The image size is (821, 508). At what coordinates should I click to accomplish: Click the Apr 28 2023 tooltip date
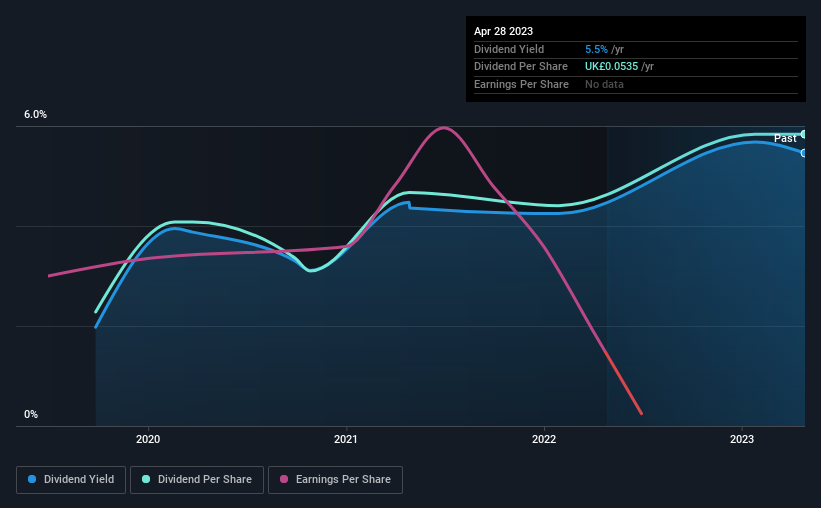point(503,31)
